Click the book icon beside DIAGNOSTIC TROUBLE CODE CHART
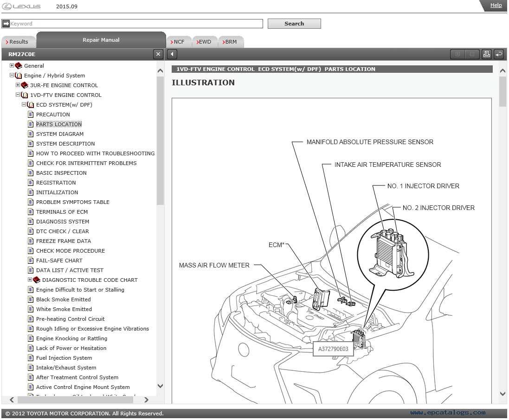This screenshot has width=509, height=420. coord(37,280)
